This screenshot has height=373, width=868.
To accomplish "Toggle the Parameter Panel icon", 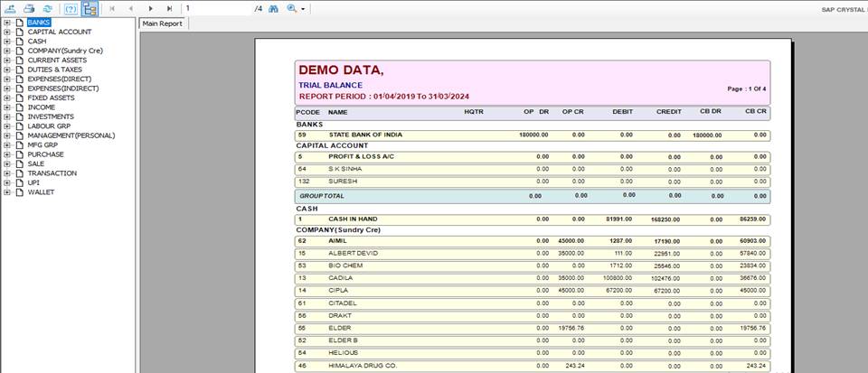I will pos(69,8).
